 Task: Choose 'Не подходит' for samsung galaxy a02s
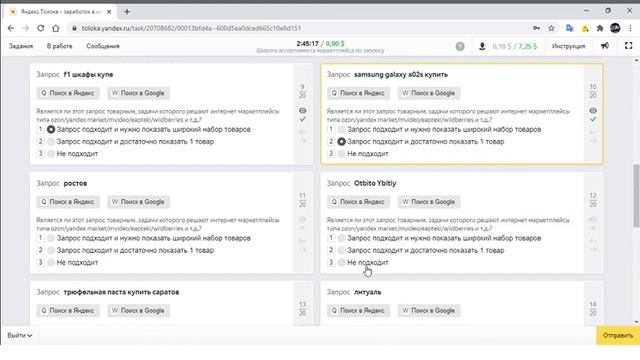tap(342, 154)
